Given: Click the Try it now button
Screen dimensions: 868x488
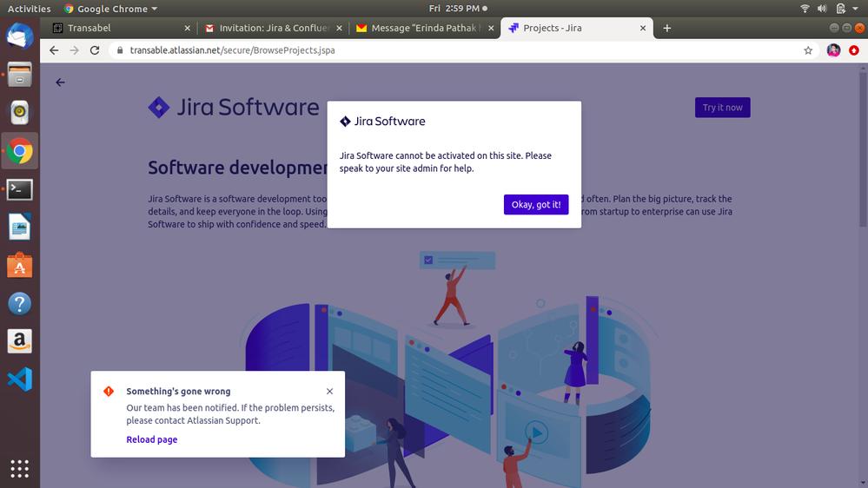Looking at the screenshot, I should pos(722,108).
